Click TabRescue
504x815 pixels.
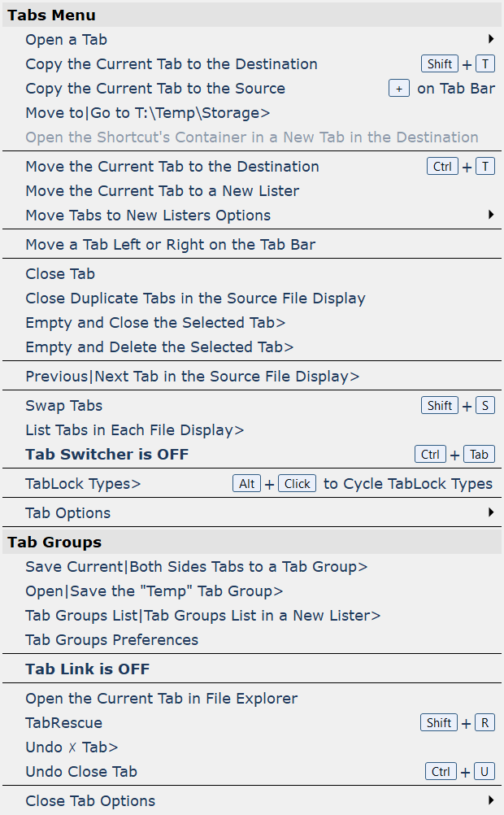64,722
